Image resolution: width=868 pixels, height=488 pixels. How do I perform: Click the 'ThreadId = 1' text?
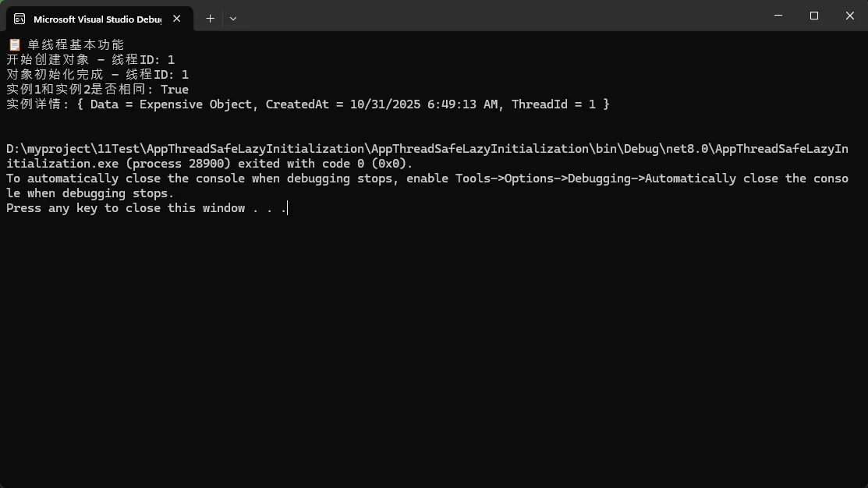click(554, 104)
